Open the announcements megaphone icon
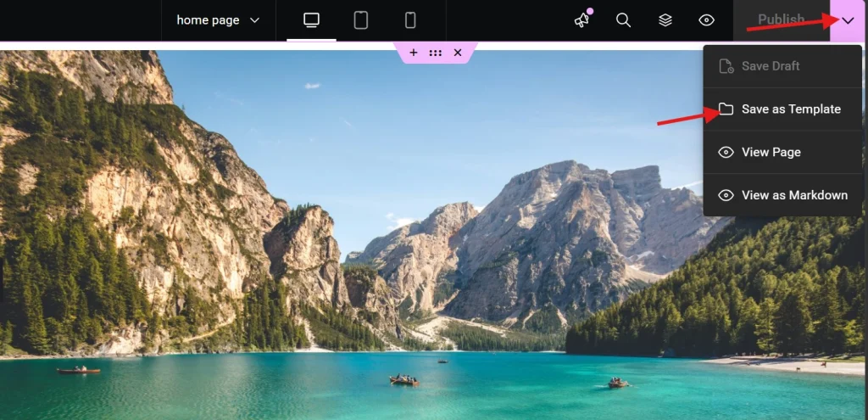 [x=581, y=20]
